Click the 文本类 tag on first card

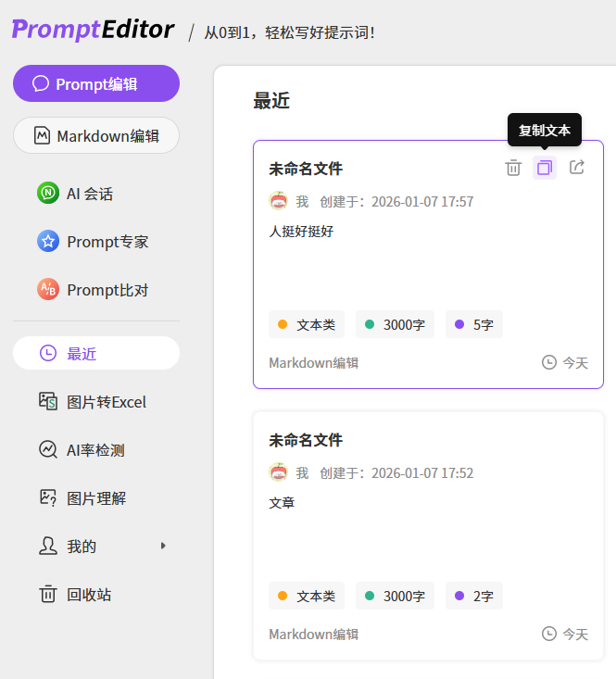click(x=307, y=325)
